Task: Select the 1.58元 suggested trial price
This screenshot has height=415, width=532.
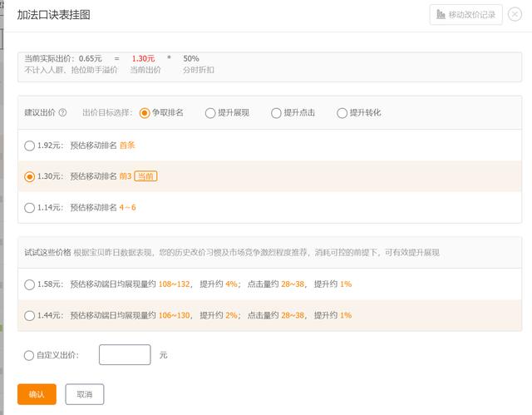Action: click(30, 284)
